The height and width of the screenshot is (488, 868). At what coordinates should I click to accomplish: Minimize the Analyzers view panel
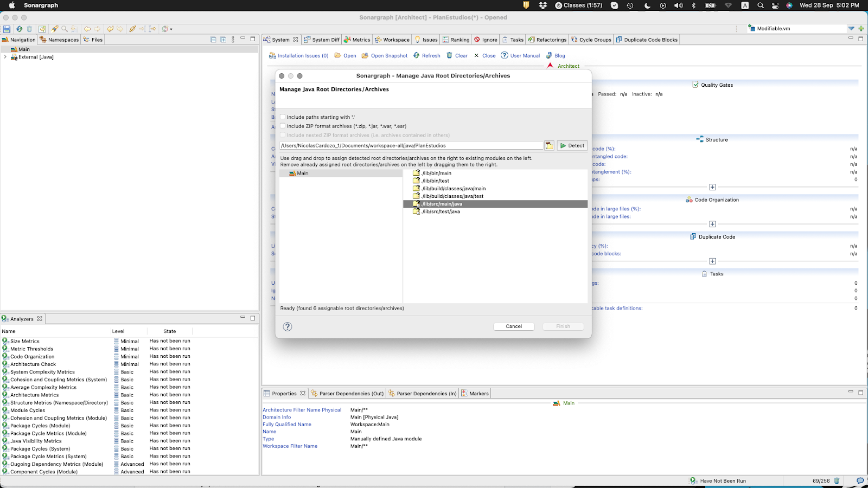tap(242, 318)
